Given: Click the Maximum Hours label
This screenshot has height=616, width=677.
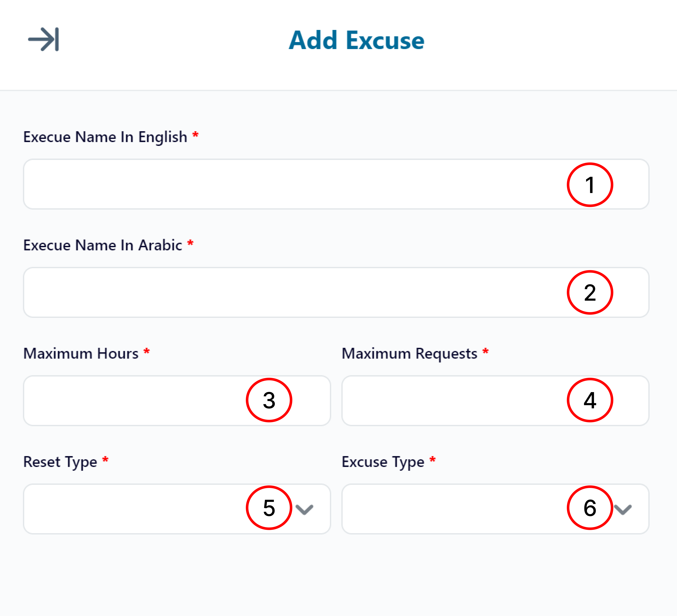Looking at the screenshot, I should click(81, 353).
